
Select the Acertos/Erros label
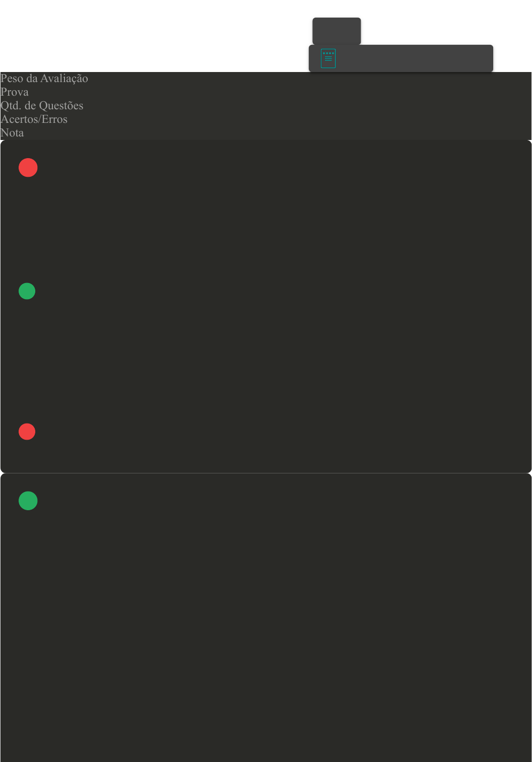pos(34,119)
